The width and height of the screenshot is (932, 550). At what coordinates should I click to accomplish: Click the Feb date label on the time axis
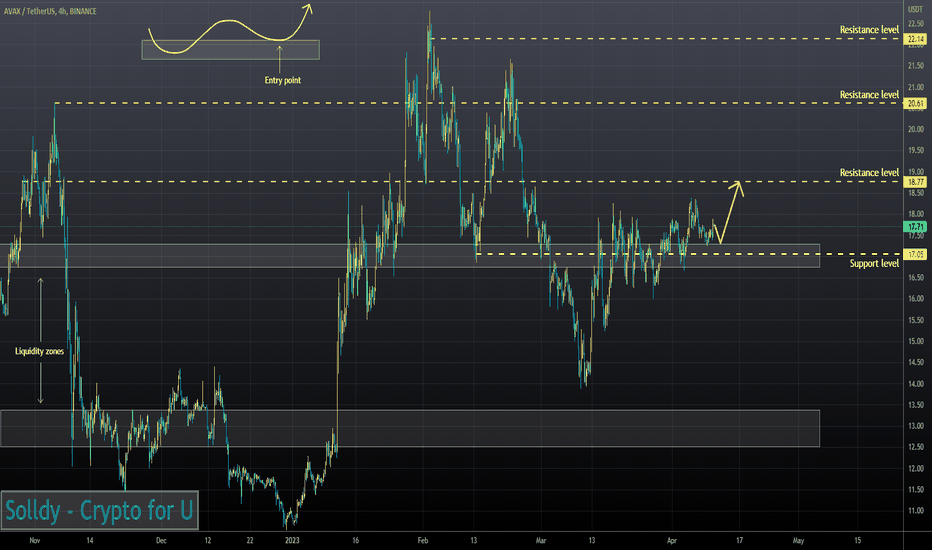[x=423, y=540]
